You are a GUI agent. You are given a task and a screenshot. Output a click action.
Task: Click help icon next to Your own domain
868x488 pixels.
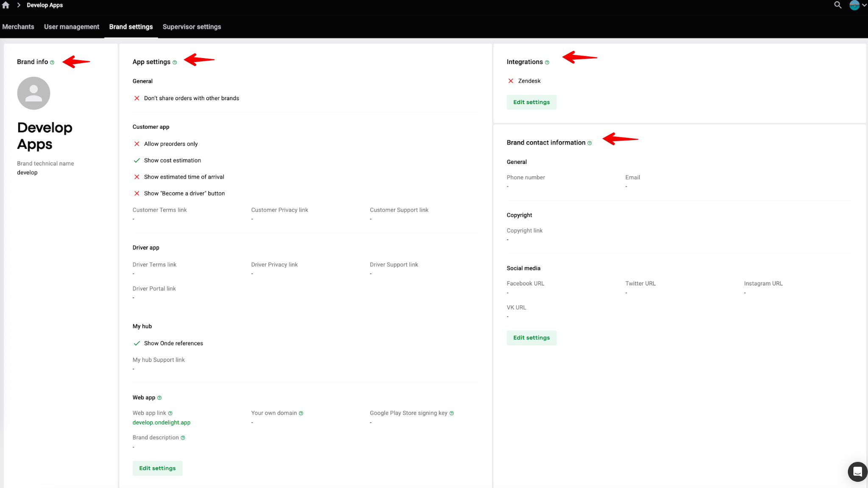point(301,413)
